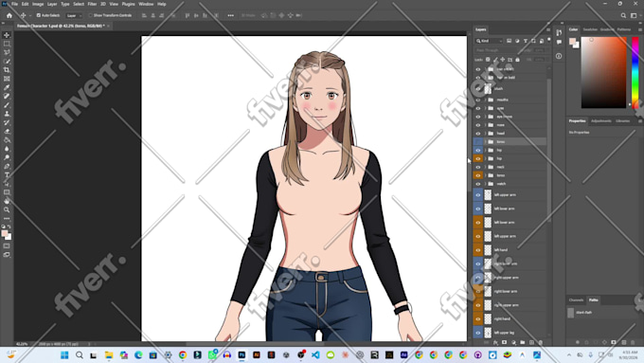Select the Move tool
The width and height of the screenshot is (644, 363).
[x=7, y=35]
